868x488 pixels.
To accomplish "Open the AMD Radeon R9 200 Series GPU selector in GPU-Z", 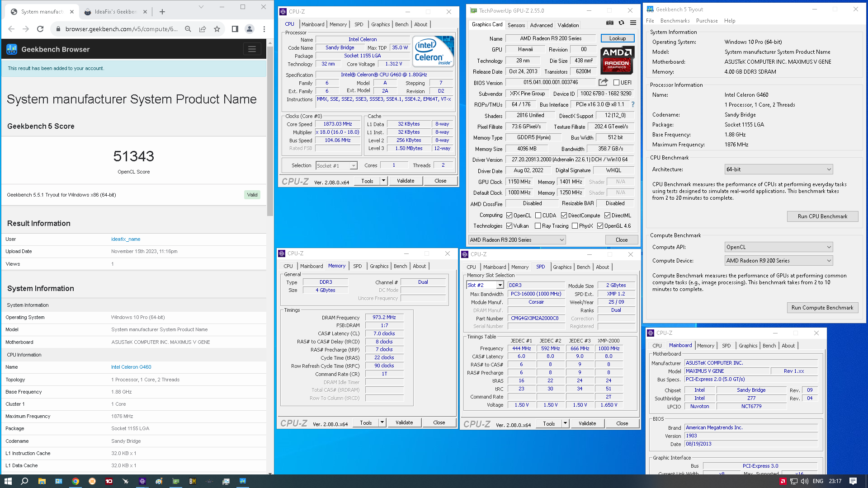I will click(x=517, y=240).
